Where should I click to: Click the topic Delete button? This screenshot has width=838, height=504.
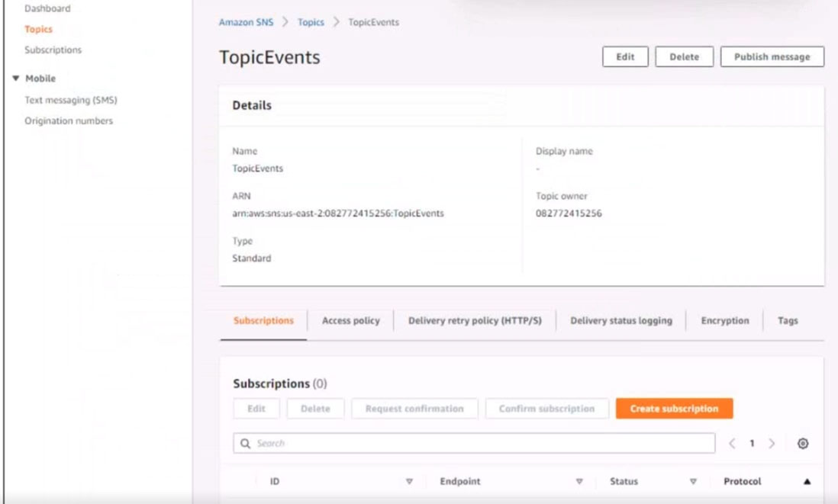(684, 56)
